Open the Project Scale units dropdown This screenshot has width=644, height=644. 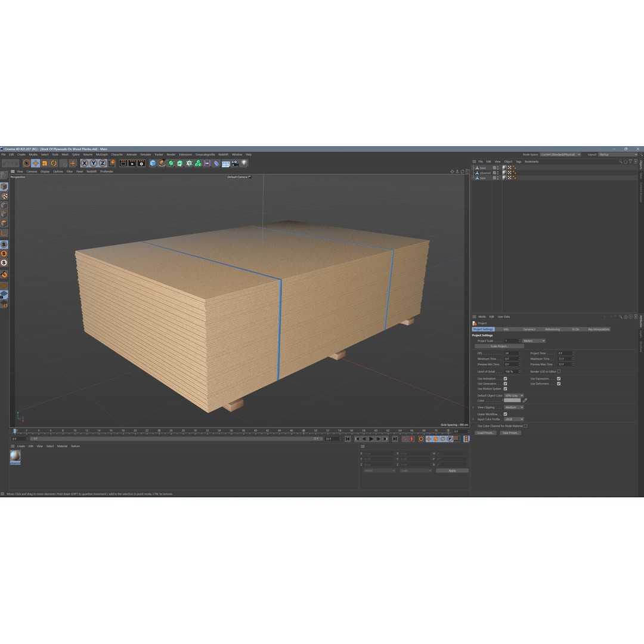[x=534, y=341]
